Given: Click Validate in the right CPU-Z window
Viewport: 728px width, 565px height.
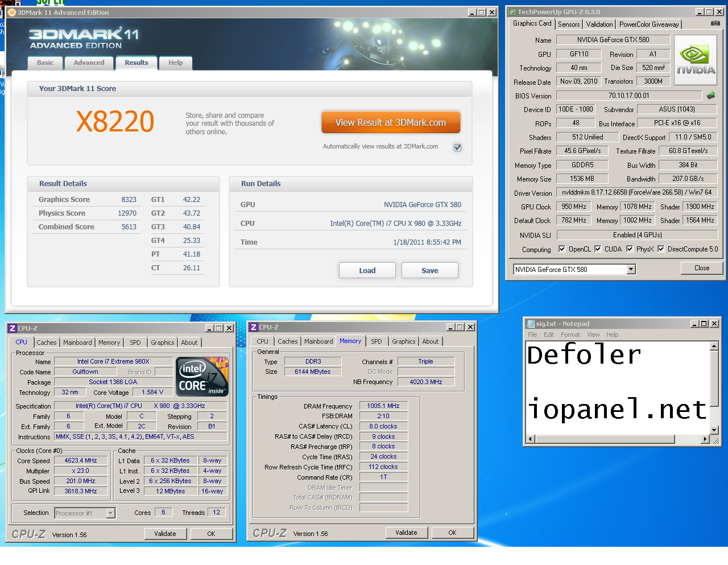Looking at the screenshot, I should (406, 533).
